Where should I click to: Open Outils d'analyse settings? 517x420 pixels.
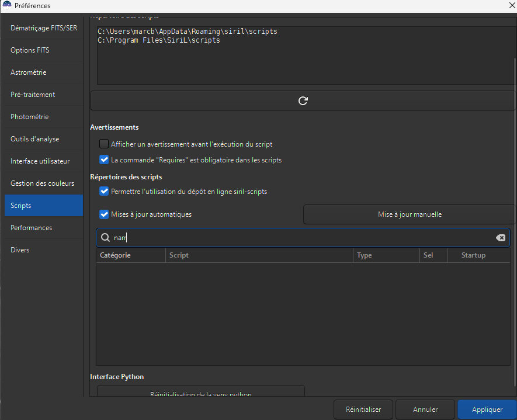tap(44, 139)
